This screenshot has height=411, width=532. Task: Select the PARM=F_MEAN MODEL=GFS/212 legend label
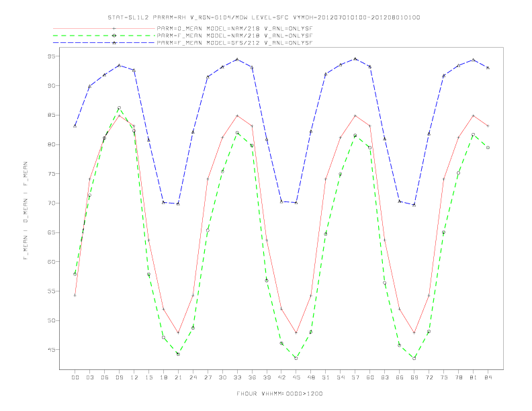coord(234,43)
